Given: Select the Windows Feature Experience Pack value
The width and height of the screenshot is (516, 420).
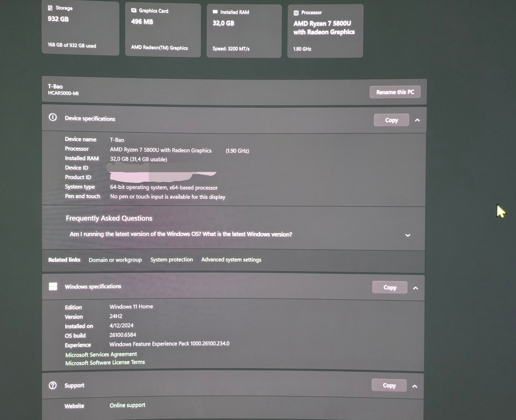Looking at the screenshot, I should [x=169, y=344].
